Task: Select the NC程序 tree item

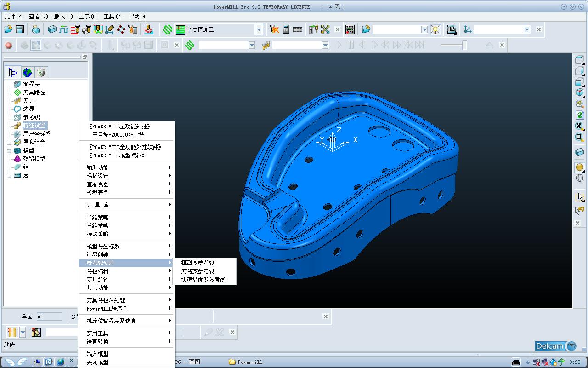Action: (x=31, y=84)
